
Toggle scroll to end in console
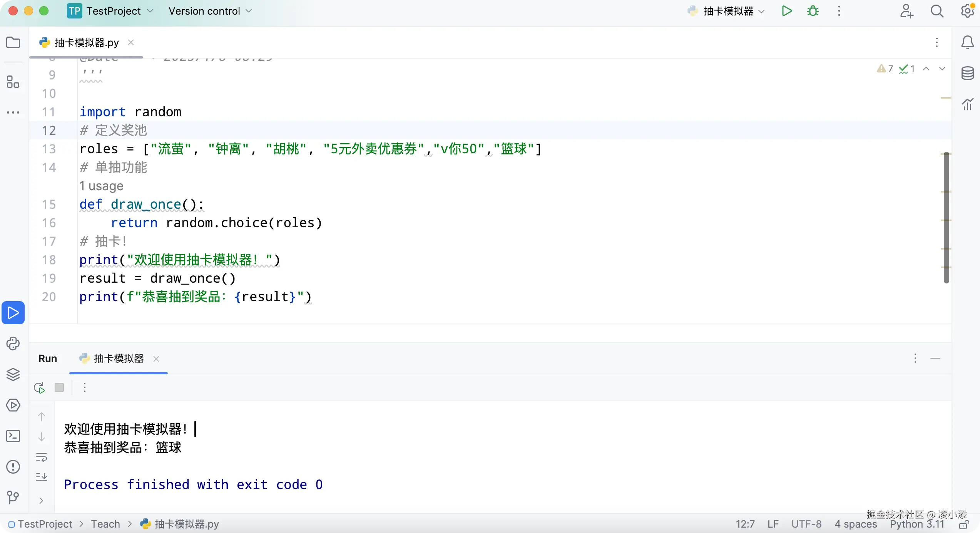(x=42, y=477)
